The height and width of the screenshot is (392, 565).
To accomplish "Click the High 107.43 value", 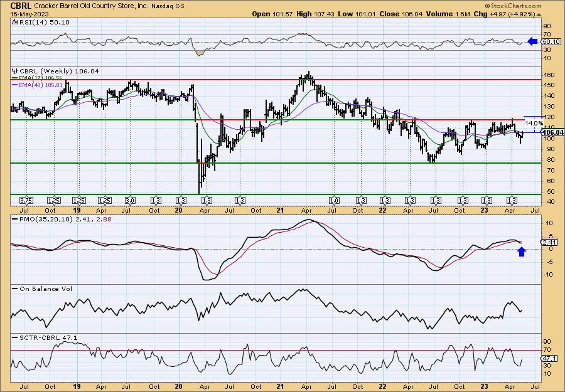I will pos(315,14).
